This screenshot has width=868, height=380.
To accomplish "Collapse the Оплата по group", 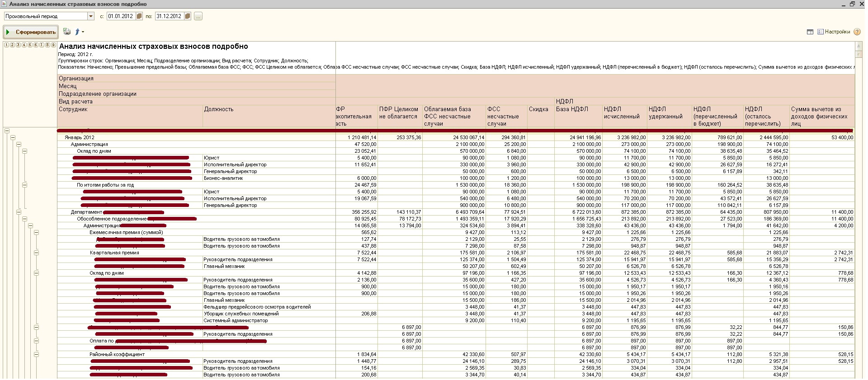I will point(36,341).
